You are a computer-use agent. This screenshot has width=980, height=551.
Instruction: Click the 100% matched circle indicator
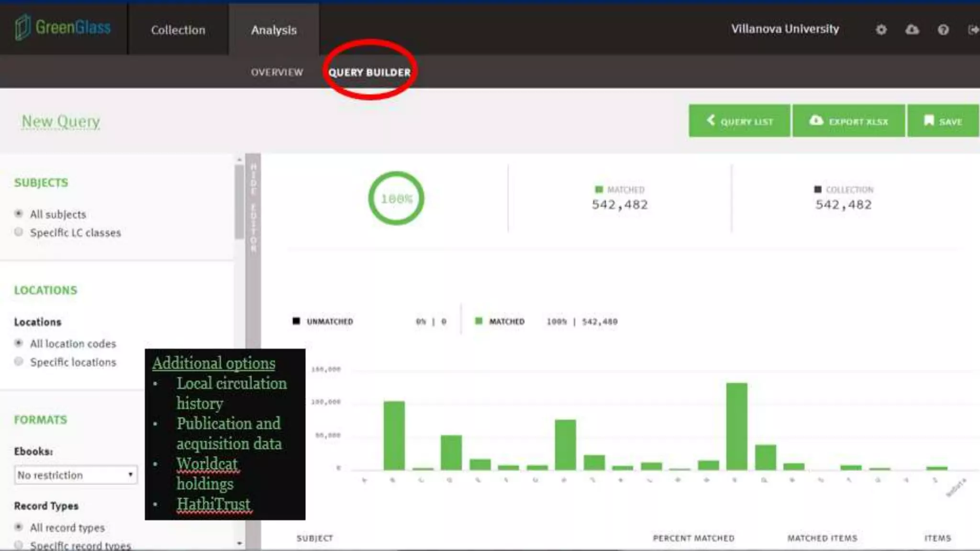[x=396, y=198]
